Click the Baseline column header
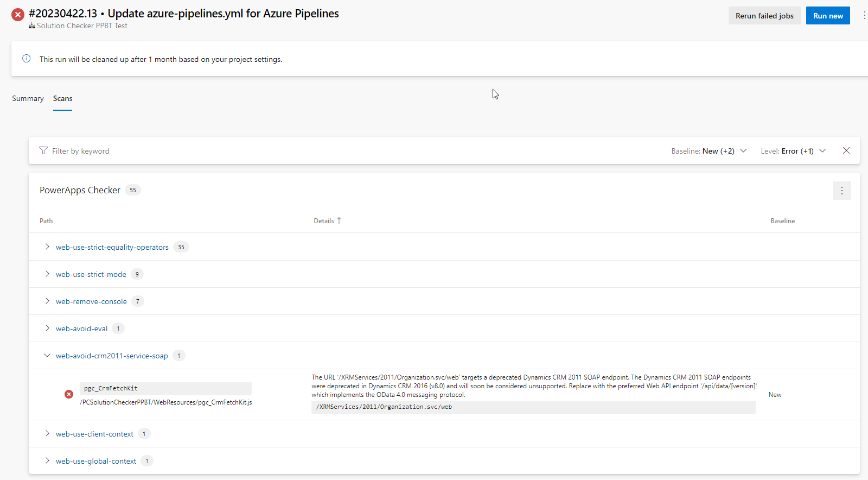The image size is (868, 480). point(782,221)
